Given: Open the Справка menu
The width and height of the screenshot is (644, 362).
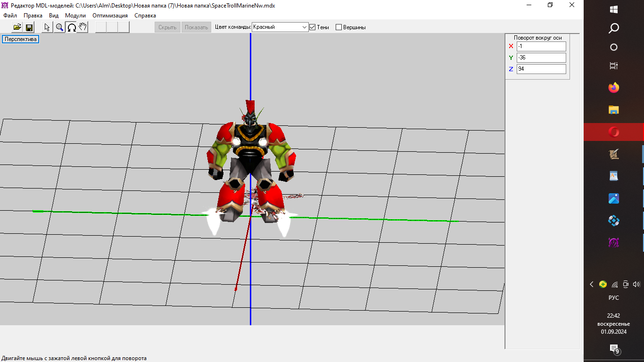Looking at the screenshot, I should pos(145,16).
